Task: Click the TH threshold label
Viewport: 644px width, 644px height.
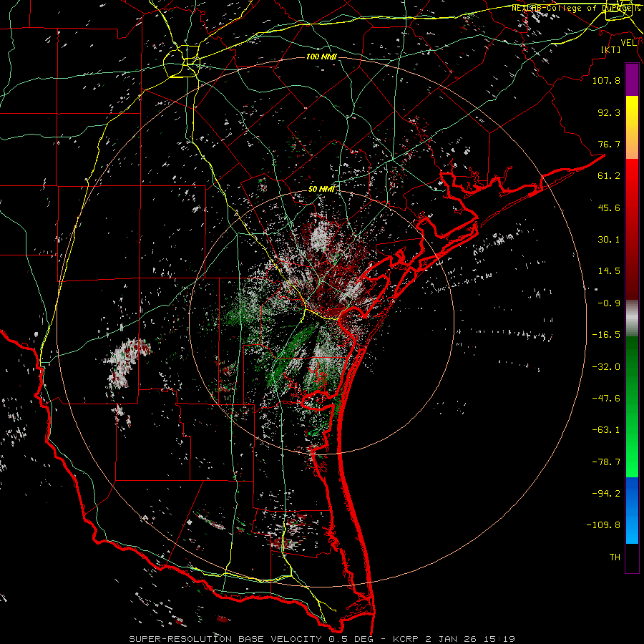Action: [615, 557]
